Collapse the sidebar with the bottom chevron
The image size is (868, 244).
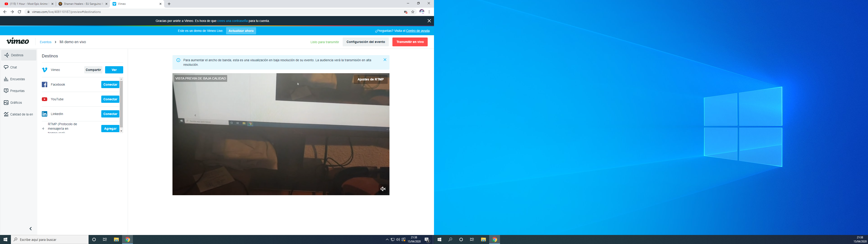30,228
